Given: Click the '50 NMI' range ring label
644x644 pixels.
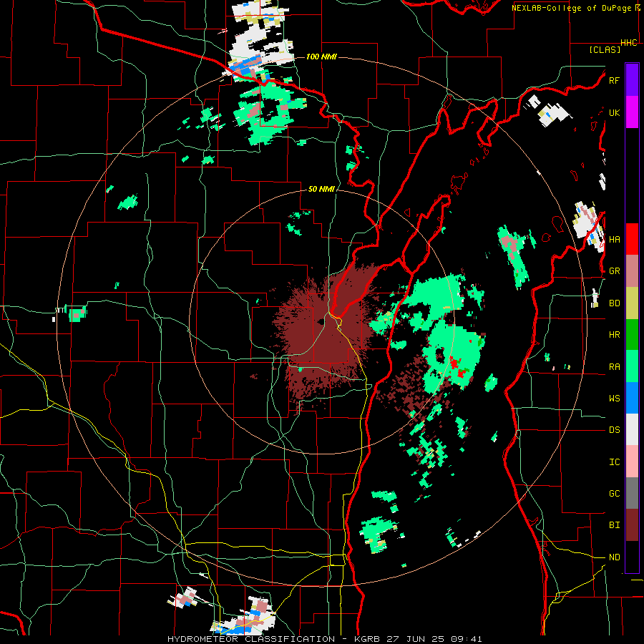Looking at the screenshot, I should tap(321, 189).
